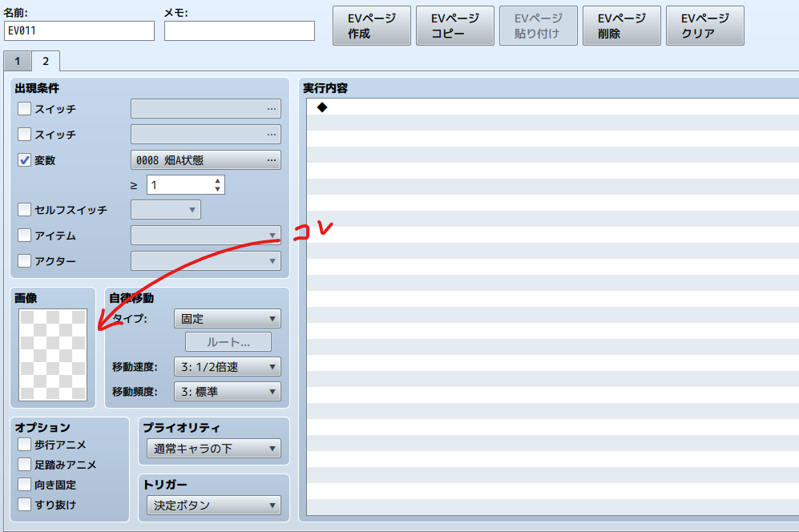This screenshot has height=532, width=799.
Task: Enable the セルフスイッチ condition checkbox
Action: [25, 209]
